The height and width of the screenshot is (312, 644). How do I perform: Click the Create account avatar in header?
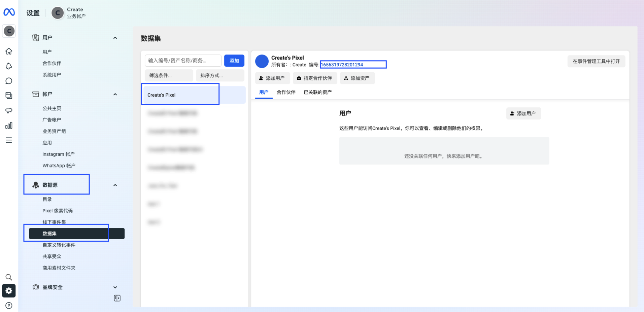58,13
